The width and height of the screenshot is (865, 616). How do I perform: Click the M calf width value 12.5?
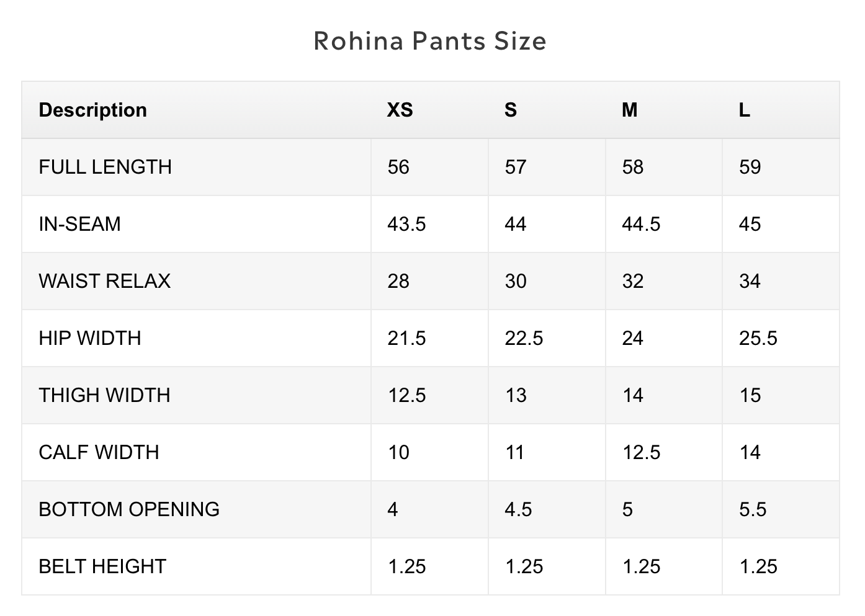pos(641,452)
